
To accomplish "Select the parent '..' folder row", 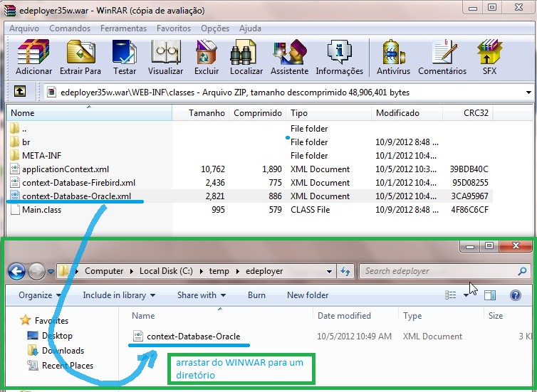I will [249, 129].
